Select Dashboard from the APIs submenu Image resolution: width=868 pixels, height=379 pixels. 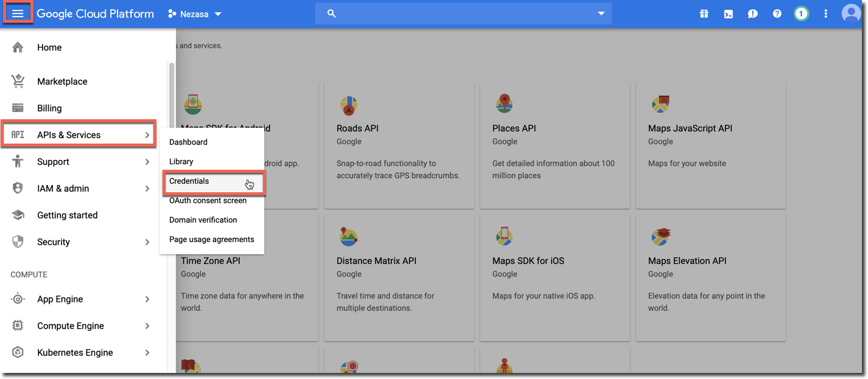coord(212,142)
